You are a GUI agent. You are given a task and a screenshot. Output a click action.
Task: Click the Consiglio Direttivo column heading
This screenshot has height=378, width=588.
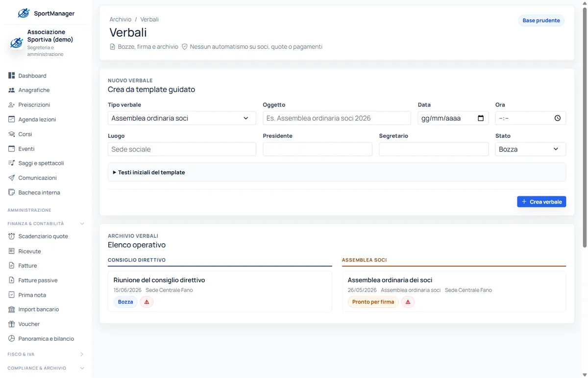click(x=137, y=260)
